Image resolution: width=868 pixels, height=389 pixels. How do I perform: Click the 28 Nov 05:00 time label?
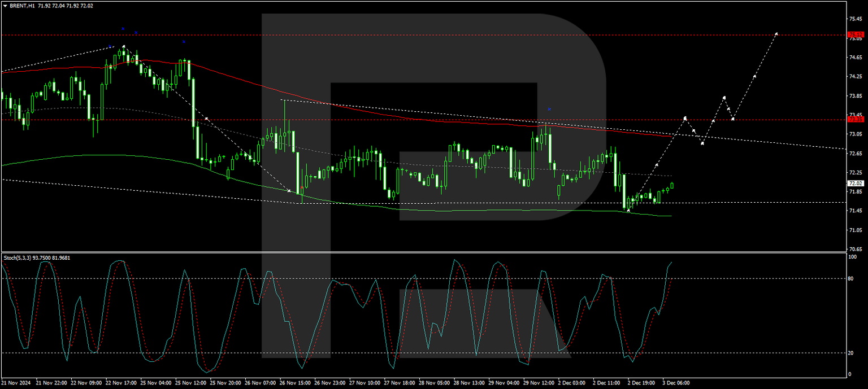(x=436, y=383)
